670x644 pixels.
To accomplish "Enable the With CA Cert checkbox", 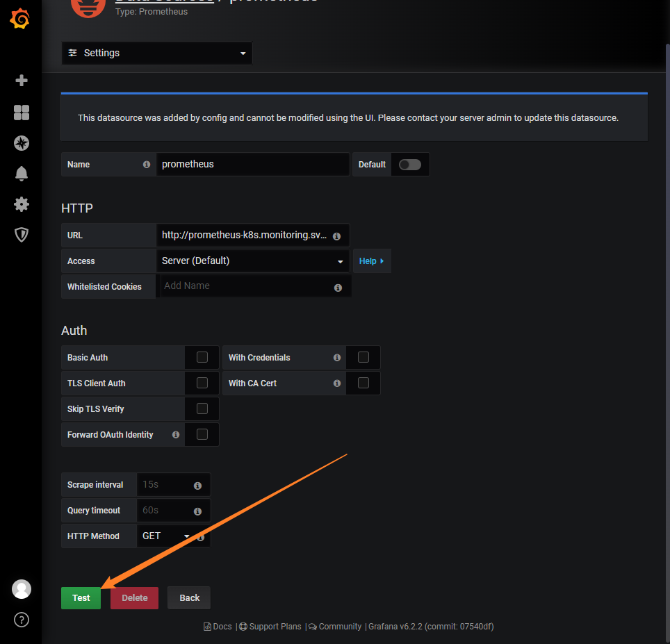I will (363, 383).
